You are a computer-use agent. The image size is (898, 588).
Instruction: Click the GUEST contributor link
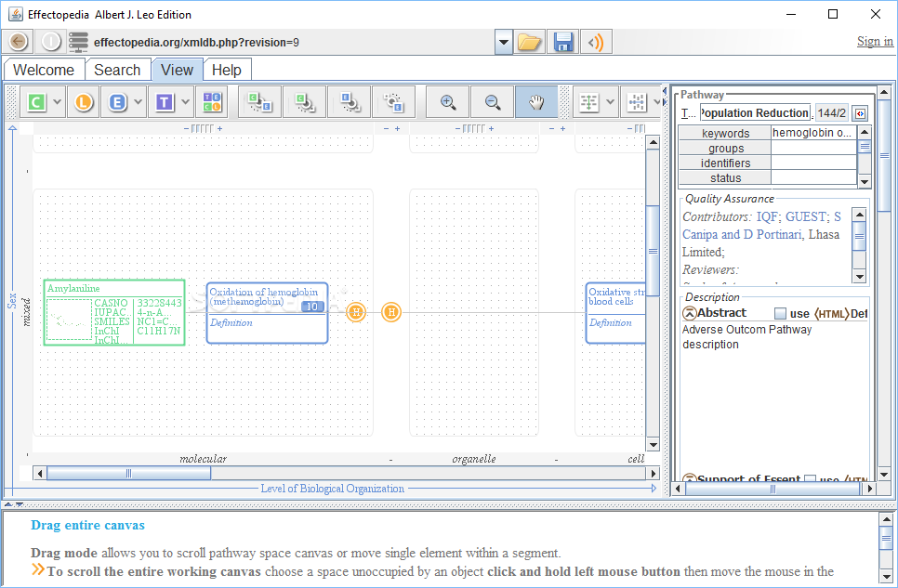(x=806, y=217)
